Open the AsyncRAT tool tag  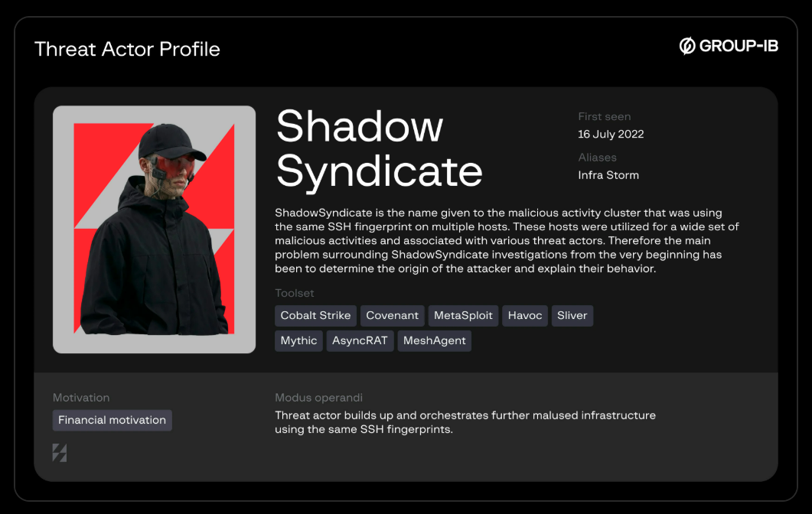pos(360,341)
